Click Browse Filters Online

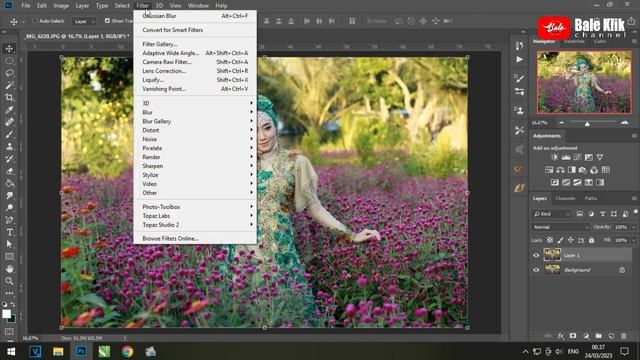pos(195,238)
